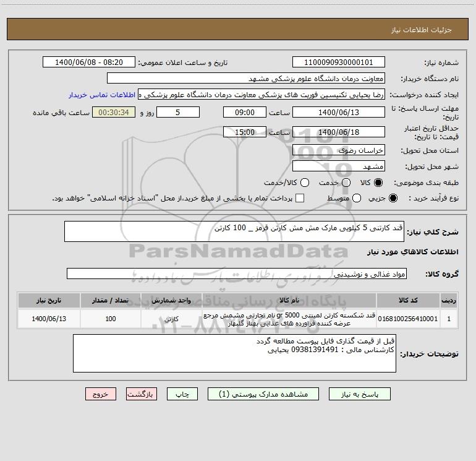Click the اطلاعات کالاهای مورد نیاز heading
Screen dimensions: 476x461
coord(412,252)
